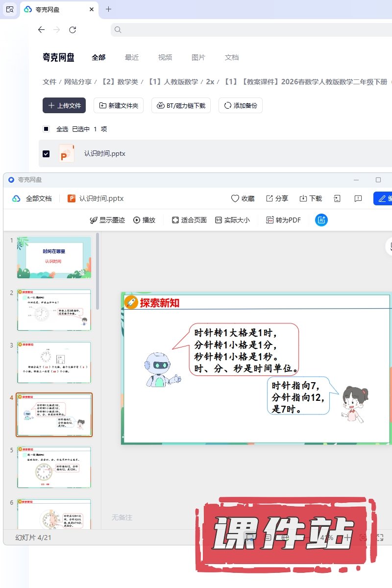The width and height of the screenshot is (392, 588).
Task: Click the heart icon to favorite the file
Action: 235,198
